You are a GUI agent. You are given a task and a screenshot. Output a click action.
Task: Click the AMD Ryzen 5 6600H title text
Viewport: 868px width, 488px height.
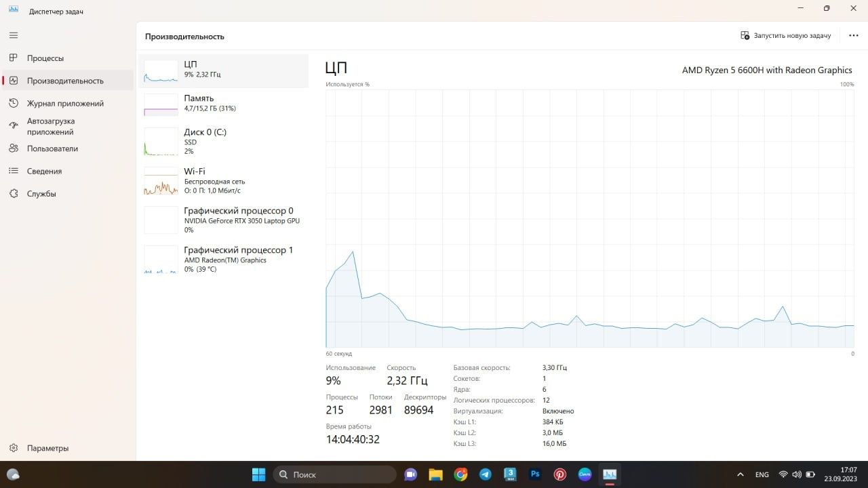click(x=767, y=70)
